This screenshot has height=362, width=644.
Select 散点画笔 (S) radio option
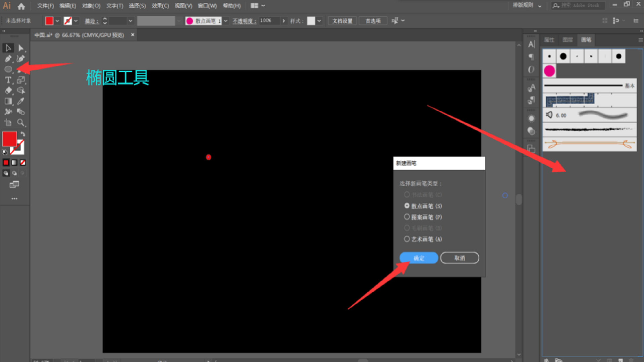407,206
